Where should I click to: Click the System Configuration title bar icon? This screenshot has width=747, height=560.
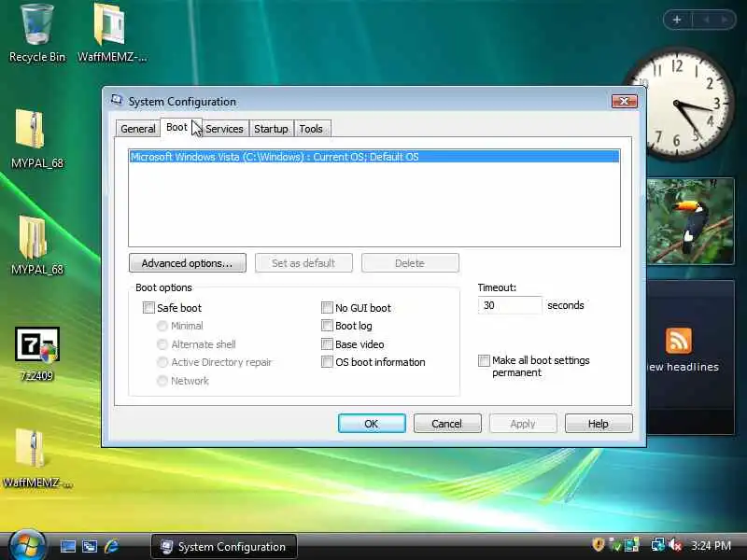(x=117, y=100)
